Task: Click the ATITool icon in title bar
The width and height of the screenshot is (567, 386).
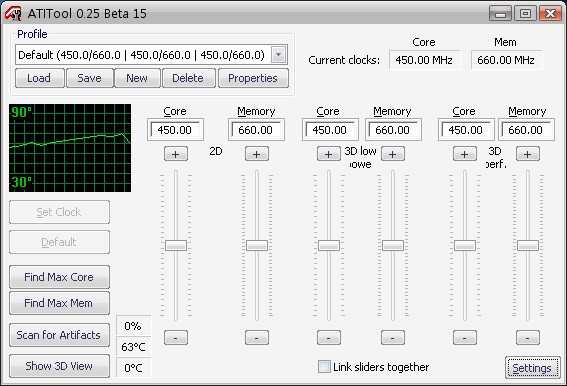Action: coord(13,13)
